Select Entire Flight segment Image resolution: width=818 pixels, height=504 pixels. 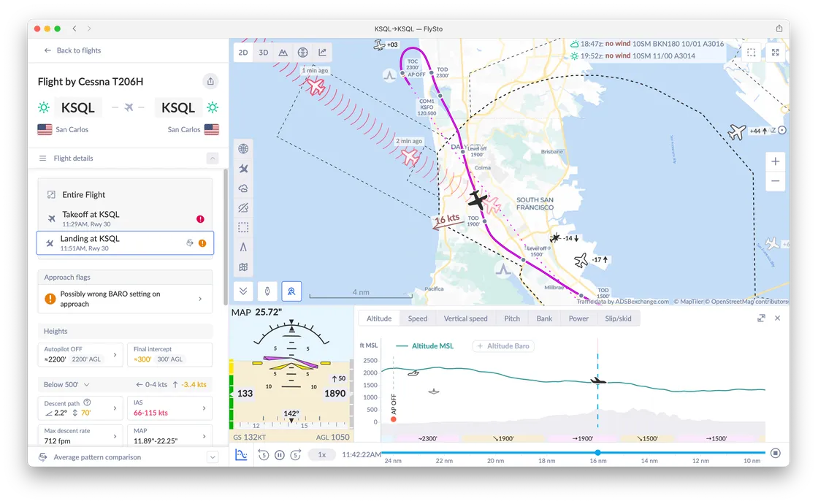(x=125, y=194)
